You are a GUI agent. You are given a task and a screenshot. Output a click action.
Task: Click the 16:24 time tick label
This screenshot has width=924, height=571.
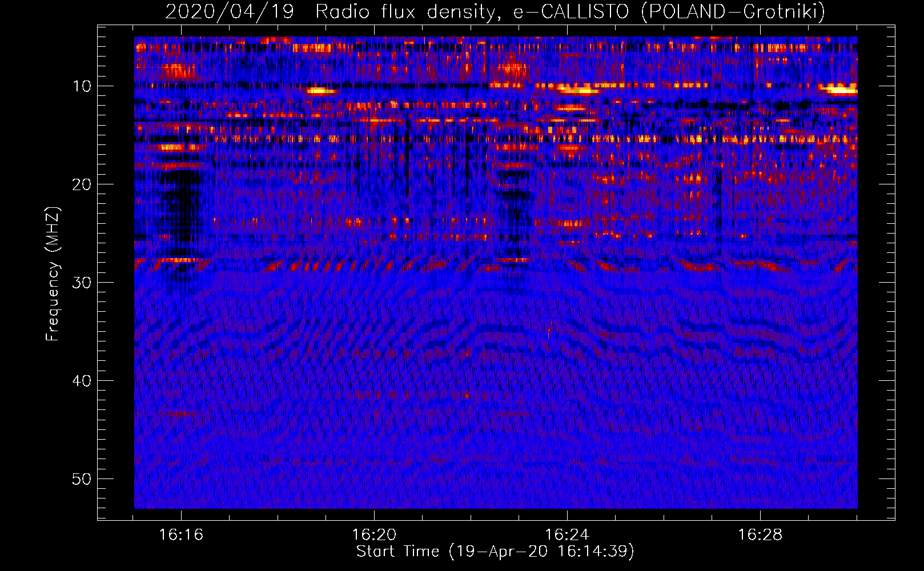click(x=567, y=535)
